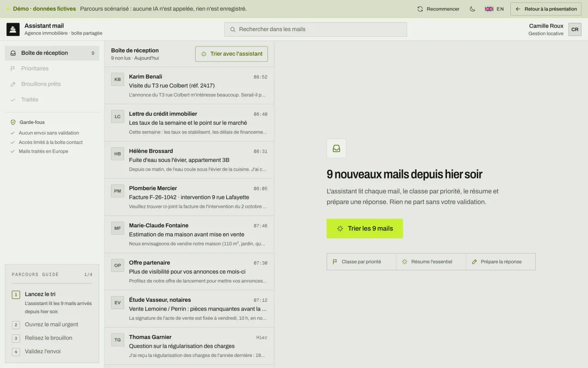Screen dimensions: 588x368
Task: Click the EV avatar badge
Action: coord(118,303)
